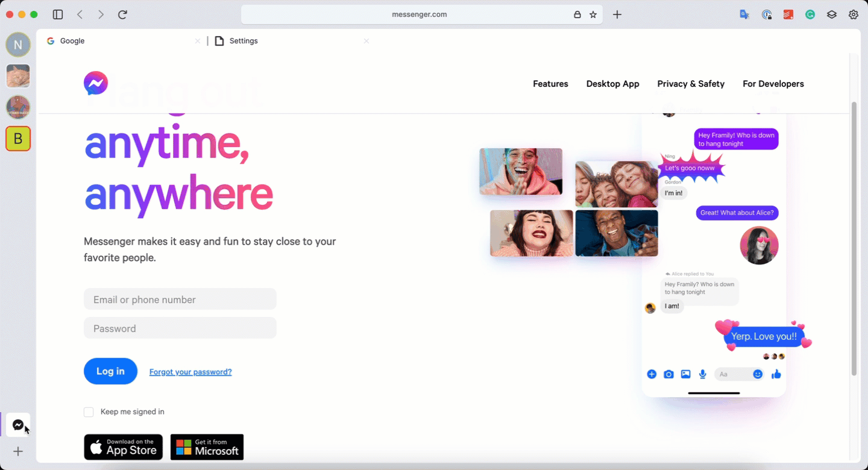
Task: Open the Grammarly extension icon
Action: coord(810,14)
